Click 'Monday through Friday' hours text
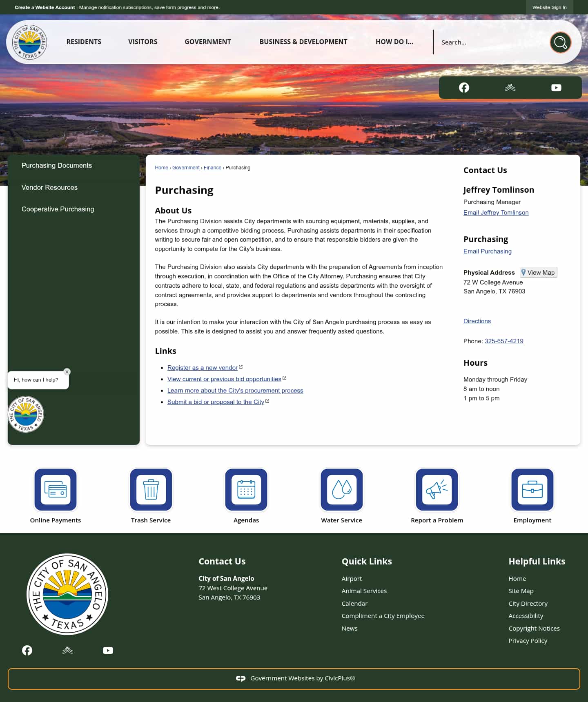This screenshot has height=702, width=588. tap(495, 380)
